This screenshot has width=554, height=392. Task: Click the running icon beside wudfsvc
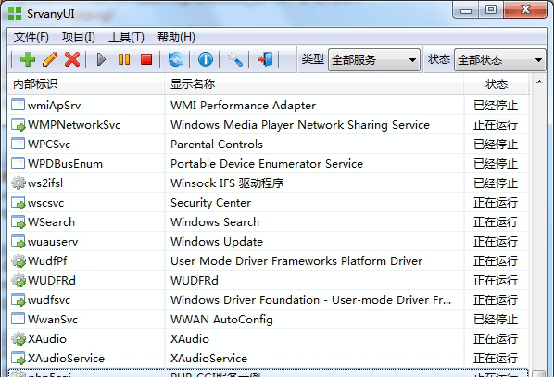click(x=18, y=299)
